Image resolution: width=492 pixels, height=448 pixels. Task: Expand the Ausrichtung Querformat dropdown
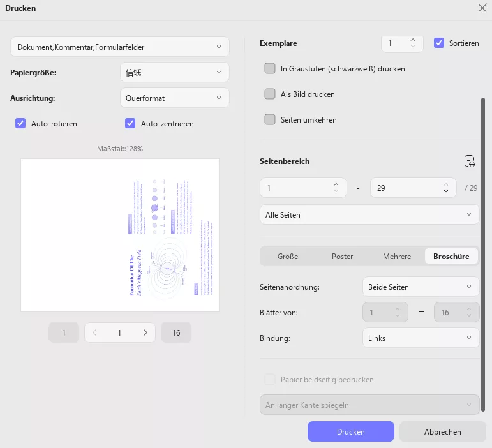pyautogui.click(x=174, y=98)
